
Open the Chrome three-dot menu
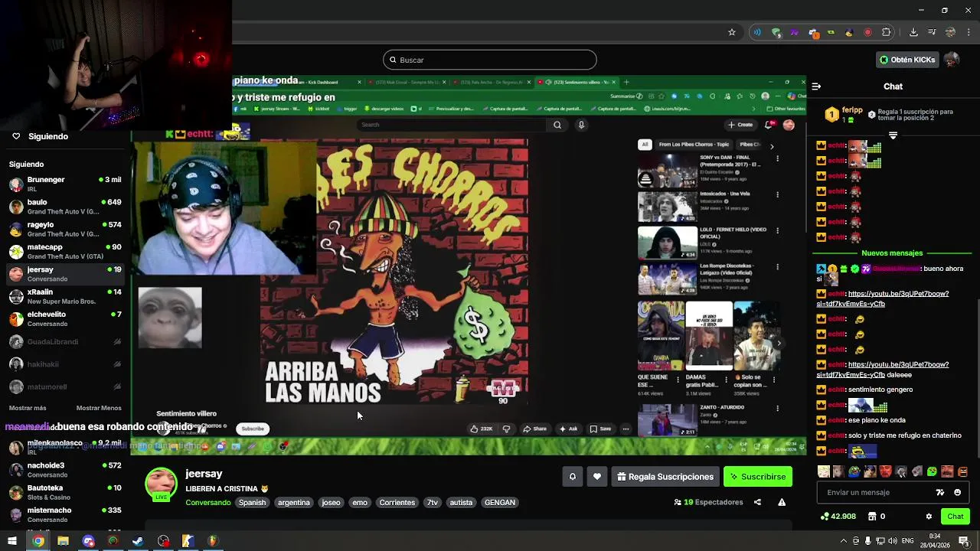point(969,32)
